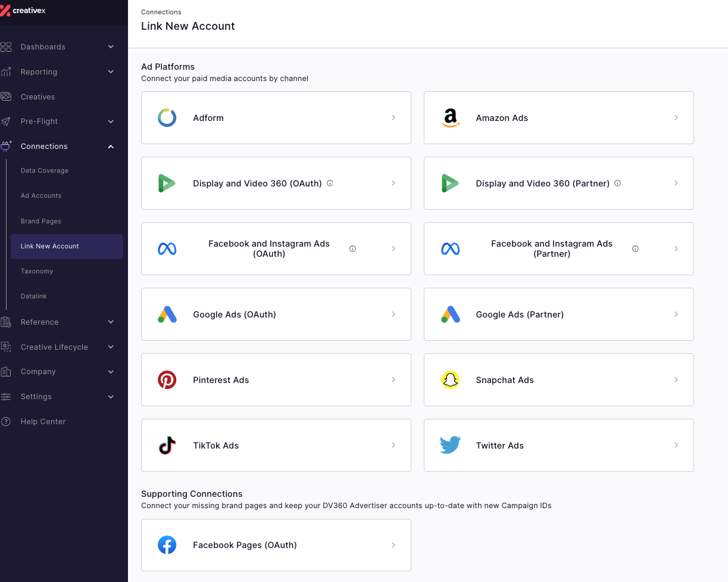
Task: Show info for Facebook and Instagram Ads (Partner)
Action: pyautogui.click(x=635, y=249)
